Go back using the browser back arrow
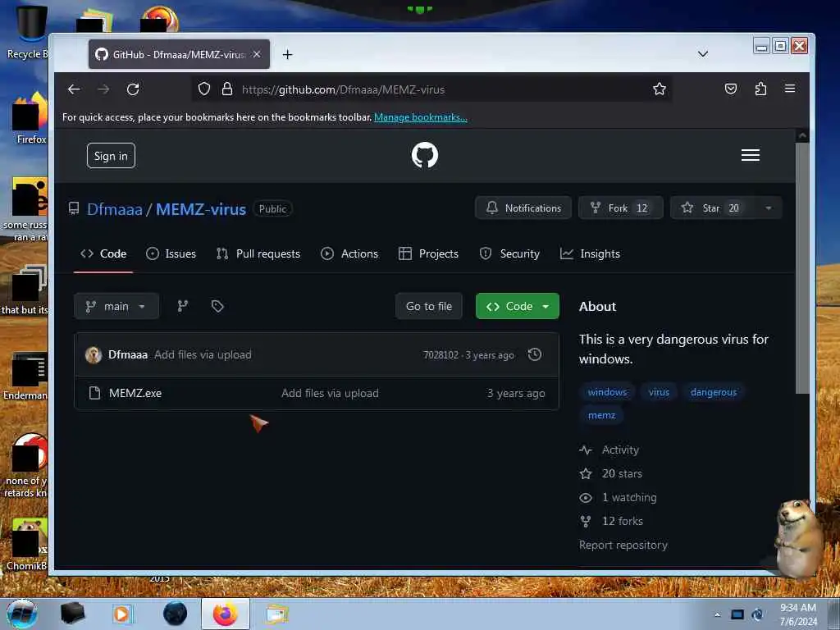This screenshot has width=840, height=630. pos(74,89)
